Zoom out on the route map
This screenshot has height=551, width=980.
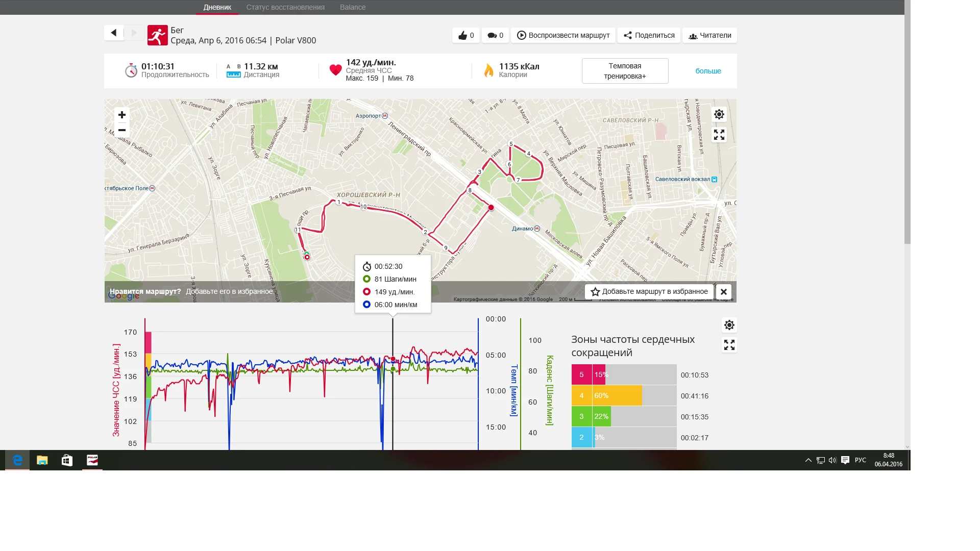tap(122, 130)
